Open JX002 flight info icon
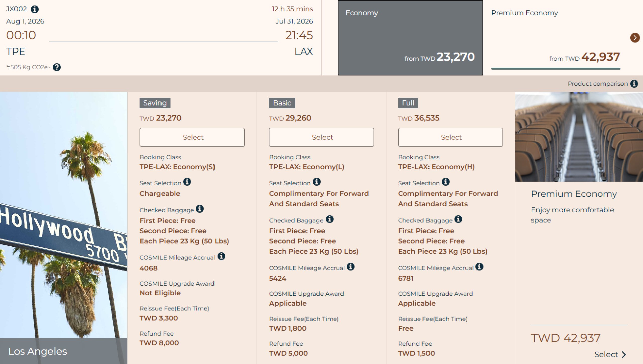The image size is (643, 364). (35, 9)
